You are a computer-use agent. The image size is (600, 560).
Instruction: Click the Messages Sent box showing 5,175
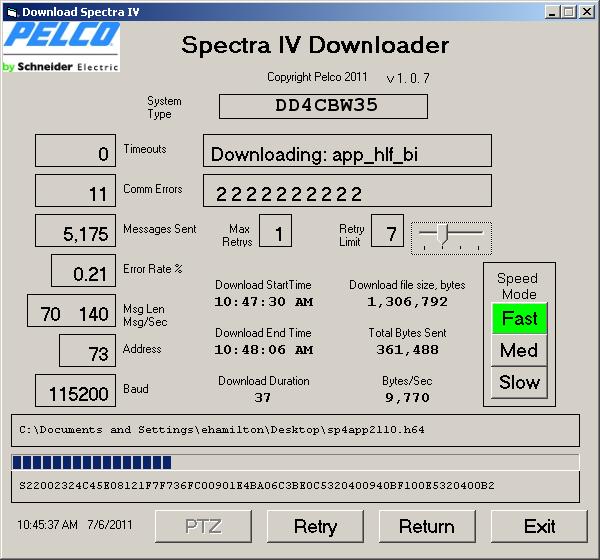coord(75,230)
